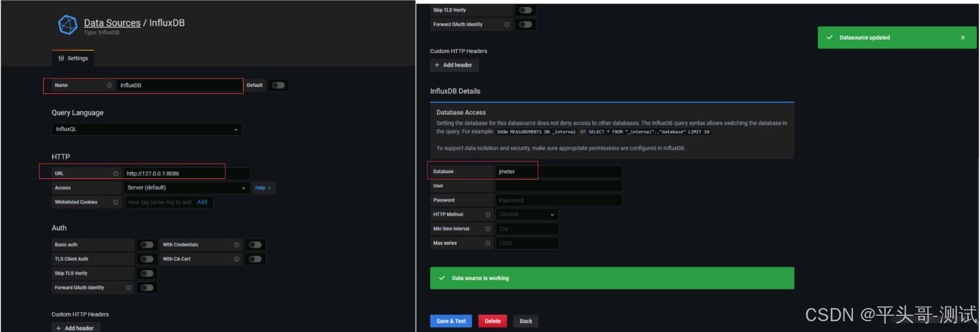Toggle Forward OAuth Identity in right panel

pos(526,25)
